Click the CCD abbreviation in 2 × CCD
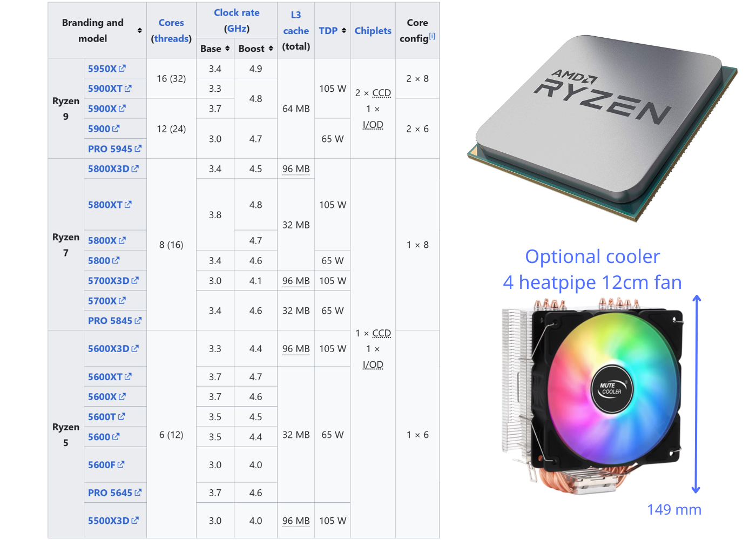This screenshot has width=756, height=540. tap(382, 93)
